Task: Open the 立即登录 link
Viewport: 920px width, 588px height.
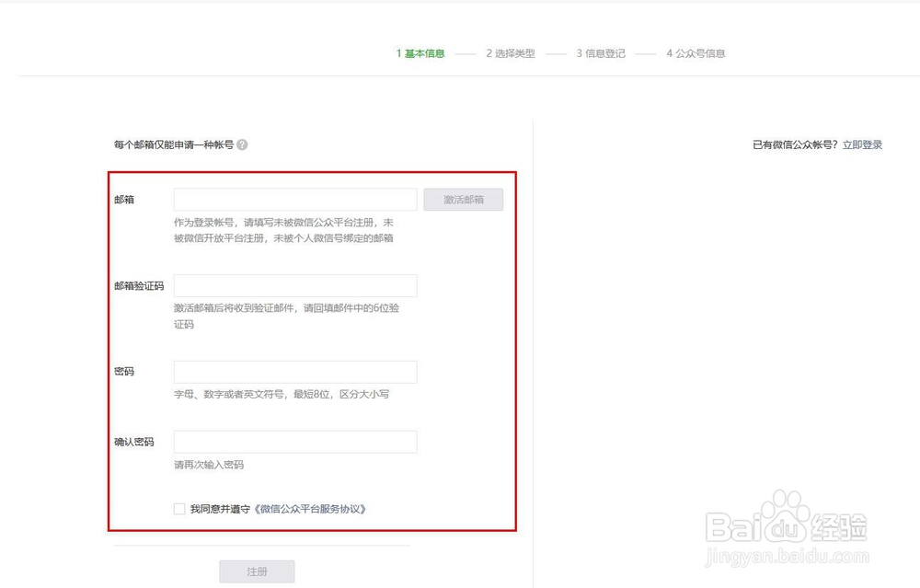Action: pos(863,145)
